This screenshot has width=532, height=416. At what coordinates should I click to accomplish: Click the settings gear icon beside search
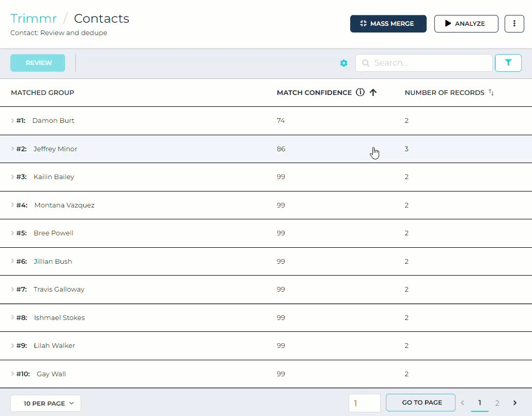pos(344,63)
